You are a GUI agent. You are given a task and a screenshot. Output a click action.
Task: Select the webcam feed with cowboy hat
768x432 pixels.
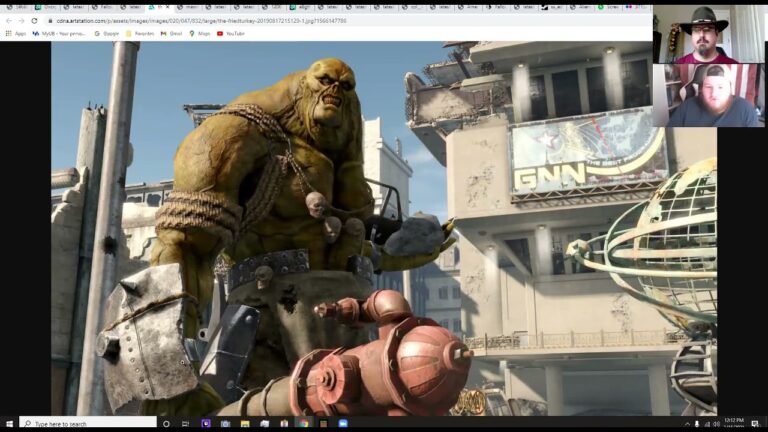click(708, 34)
